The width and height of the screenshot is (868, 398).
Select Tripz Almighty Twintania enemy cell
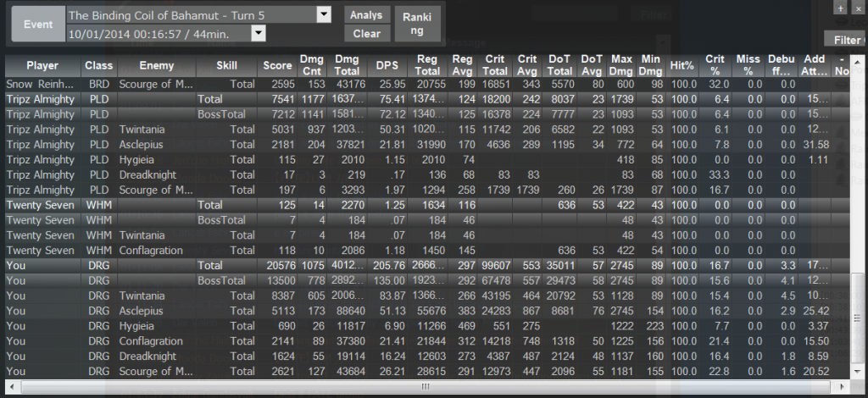tap(142, 130)
